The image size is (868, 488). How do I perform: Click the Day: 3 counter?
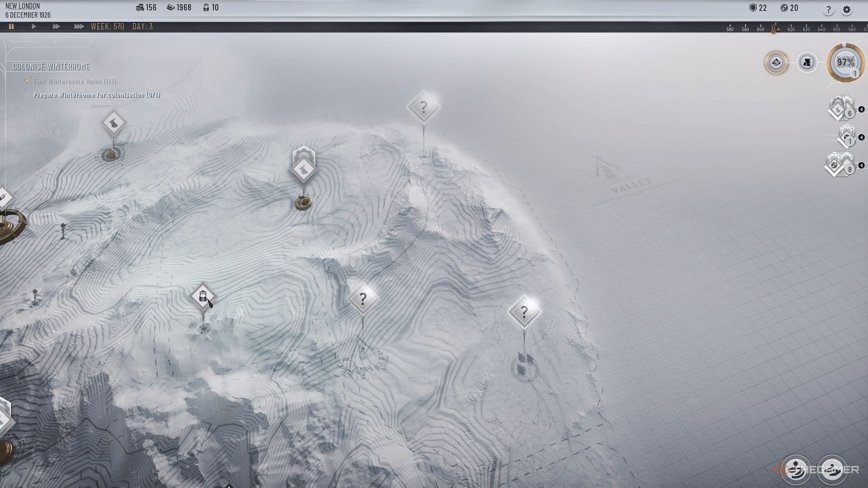pos(143,27)
